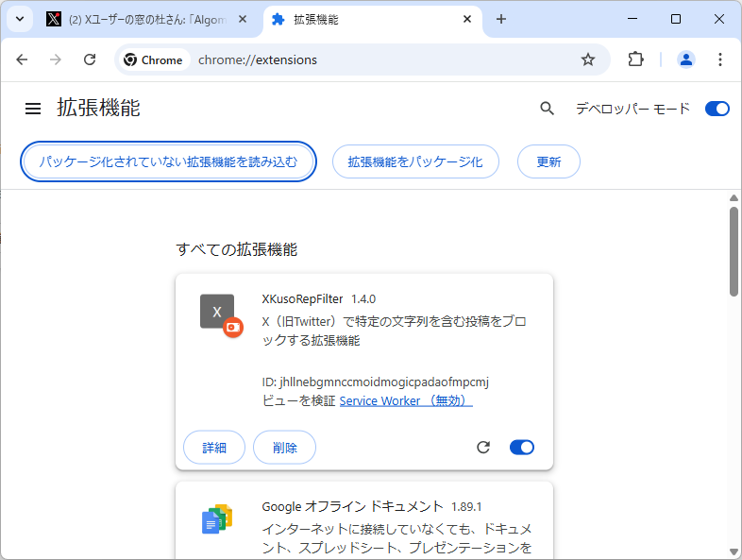Reload the XKusoRepFilter extension
Screen dimensions: 742x560
(483, 448)
